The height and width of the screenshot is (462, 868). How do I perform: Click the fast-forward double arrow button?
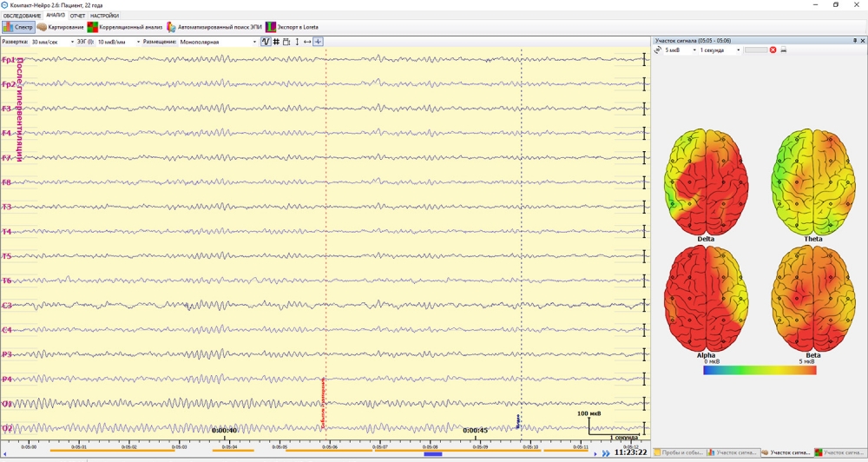pyautogui.click(x=606, y=453)
